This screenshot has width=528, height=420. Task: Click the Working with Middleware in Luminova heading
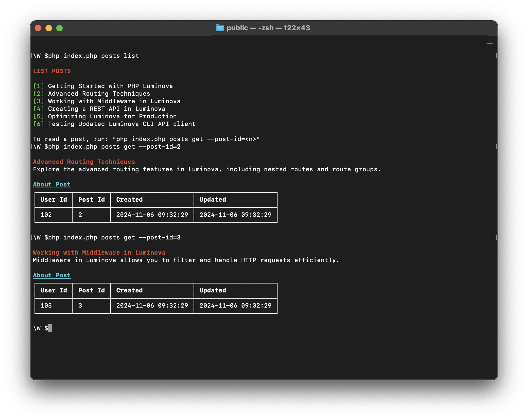(x=99, y=252)
